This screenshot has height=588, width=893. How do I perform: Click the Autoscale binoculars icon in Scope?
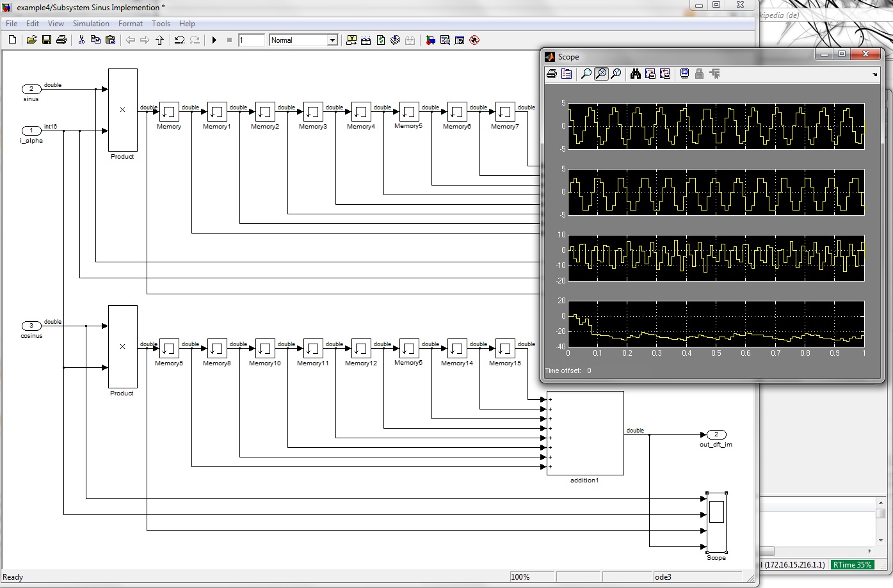(x=635, y=74)
